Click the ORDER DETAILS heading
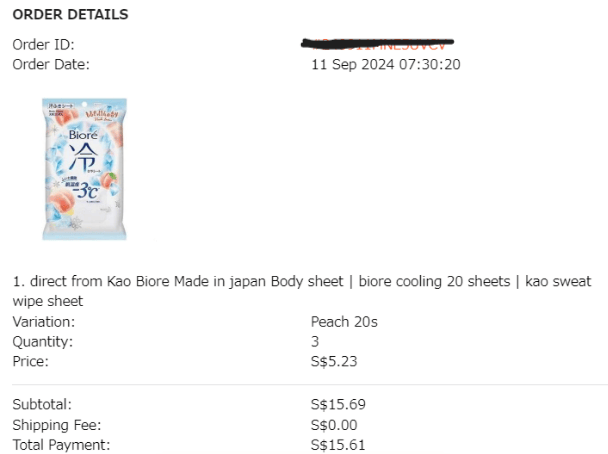The height and width of the screenshot is (454, 608). click(70, 15)
